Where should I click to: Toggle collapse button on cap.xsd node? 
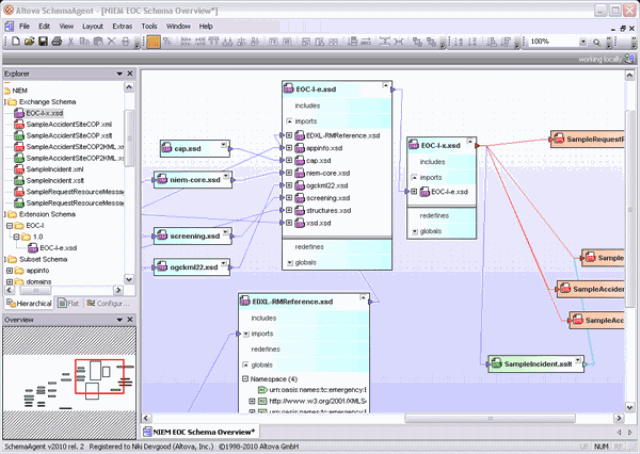(x=224, y=145)
